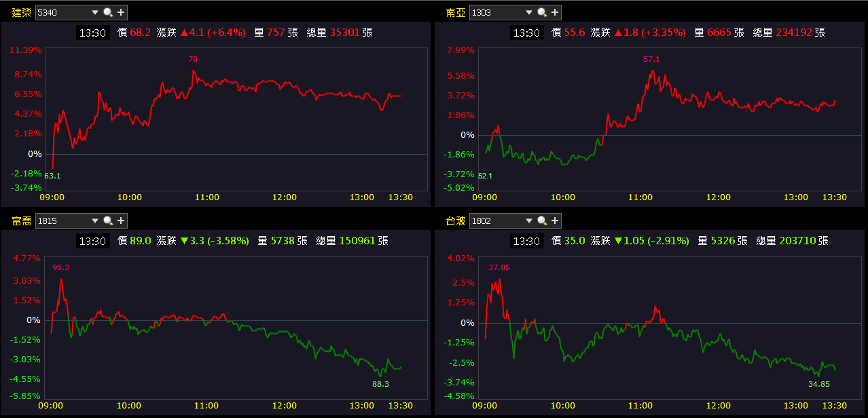868x418 pixels.
Task: Add a stock via plus icon in 南亞 panel
Action: (555, 12)
